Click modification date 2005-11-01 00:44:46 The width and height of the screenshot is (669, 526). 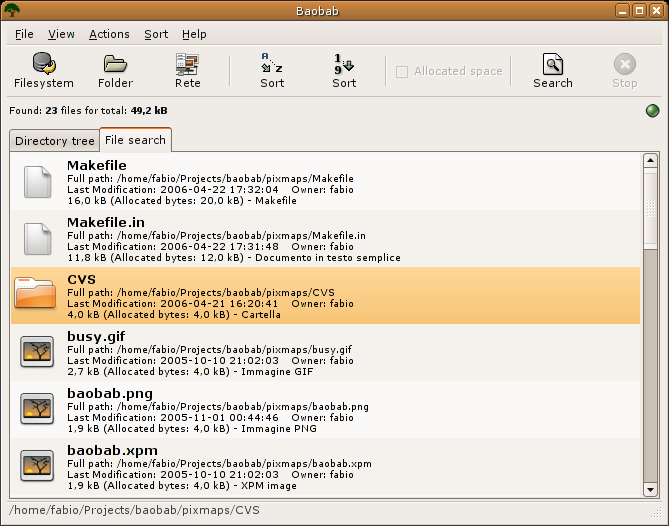(x=219, y=418)
